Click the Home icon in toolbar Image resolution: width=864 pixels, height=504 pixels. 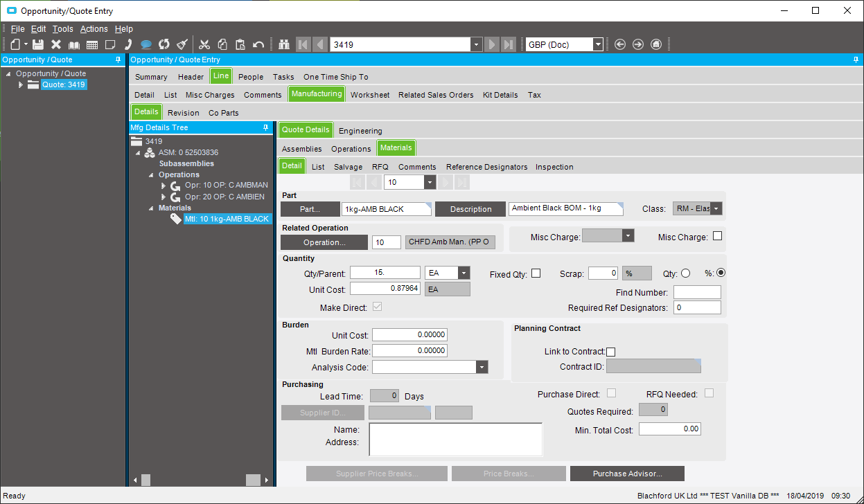[x=655, y=44]
